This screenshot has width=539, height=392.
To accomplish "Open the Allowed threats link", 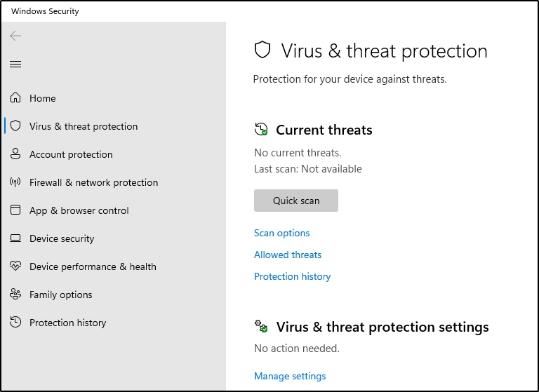I will (288, 255).
